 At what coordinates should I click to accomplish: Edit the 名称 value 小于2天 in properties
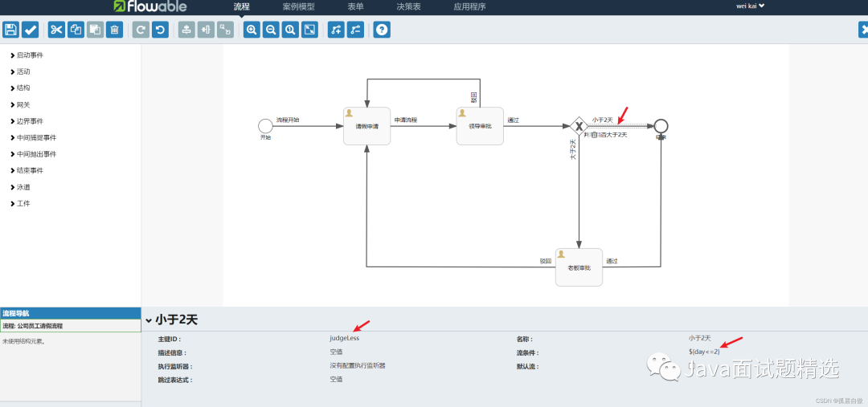(699, 338)
